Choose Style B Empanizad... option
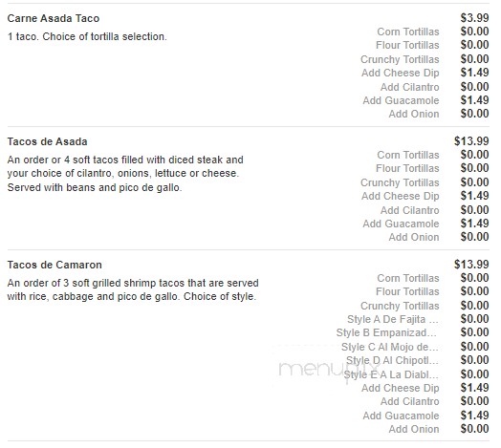Screen dimensions: 501x448 click(x=386, y=332)
